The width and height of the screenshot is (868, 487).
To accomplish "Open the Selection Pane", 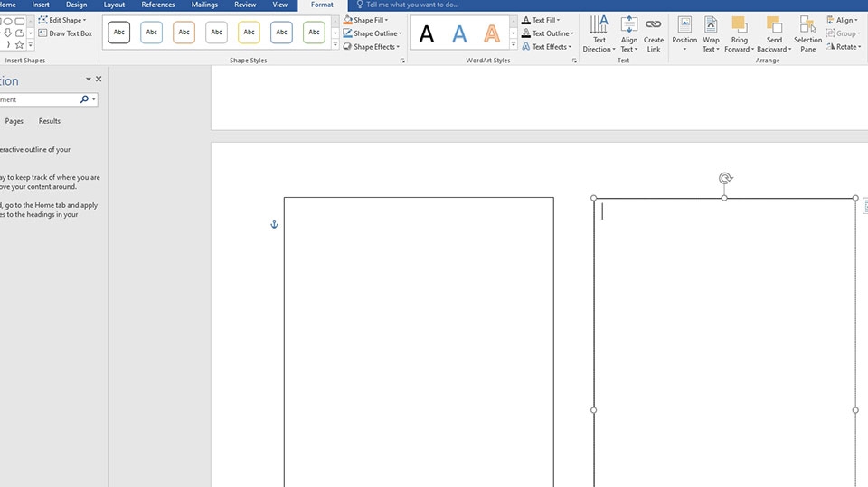I will click(807, 34).
